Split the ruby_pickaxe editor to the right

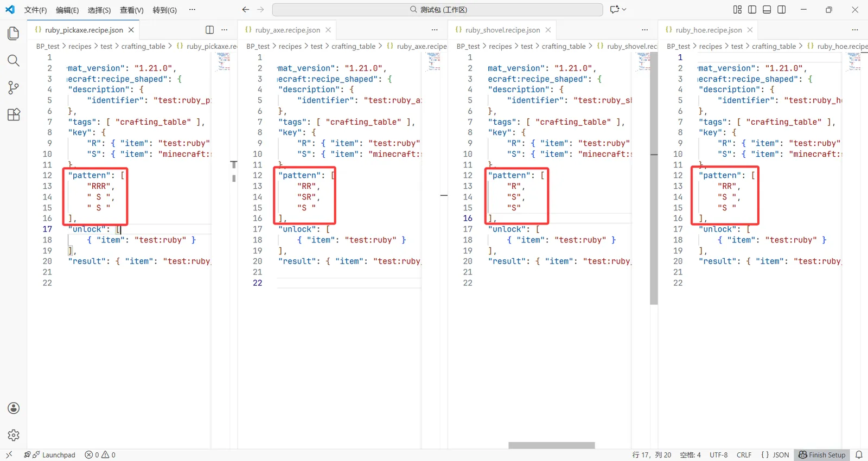tap(210, 30)
